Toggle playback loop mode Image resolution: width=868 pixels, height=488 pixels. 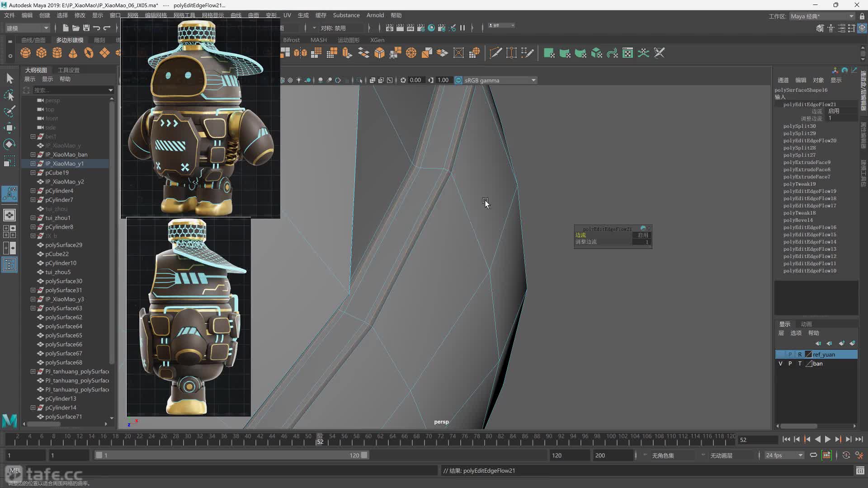[x=813, y=455]
